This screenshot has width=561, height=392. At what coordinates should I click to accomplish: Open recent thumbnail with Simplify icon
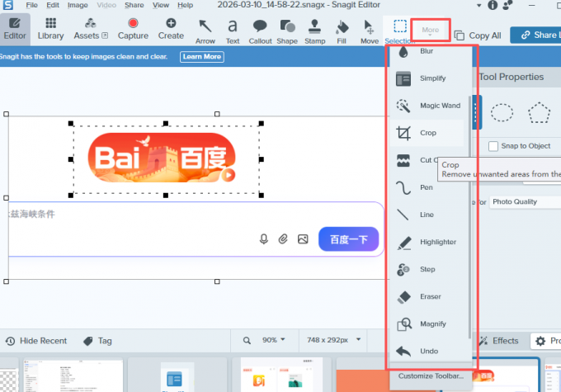point(177,376)
